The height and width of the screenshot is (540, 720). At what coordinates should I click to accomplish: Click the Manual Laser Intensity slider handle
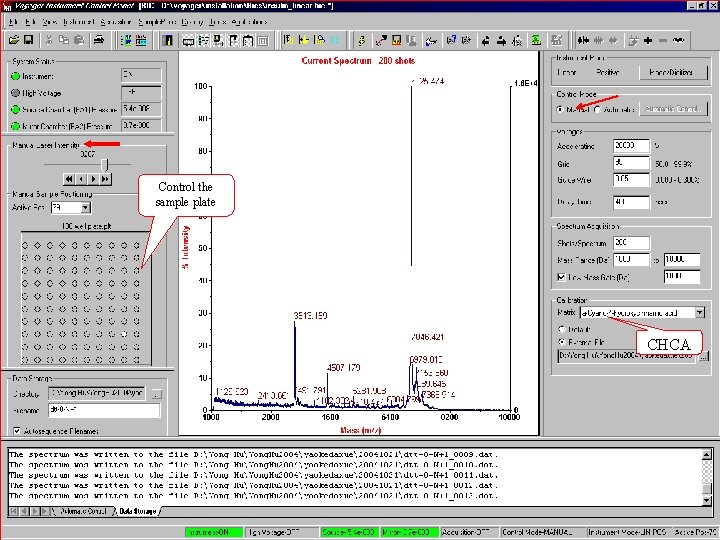point(105,164)
